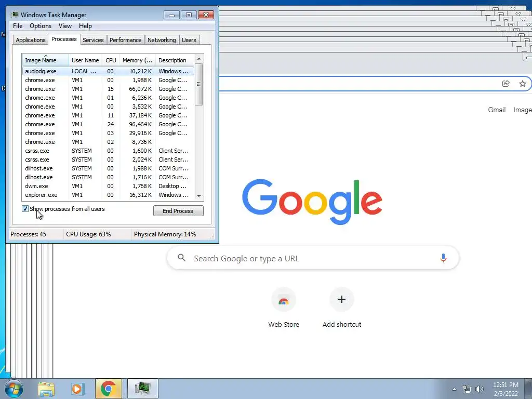Bookmark this tab with the star icon

523,84
